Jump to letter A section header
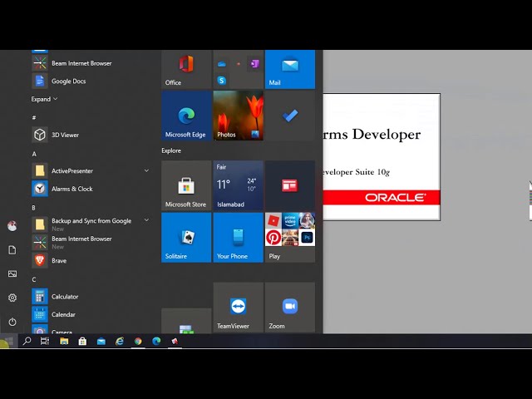The width and height of the screenshot is (532, 399). (x=34, y=154)
